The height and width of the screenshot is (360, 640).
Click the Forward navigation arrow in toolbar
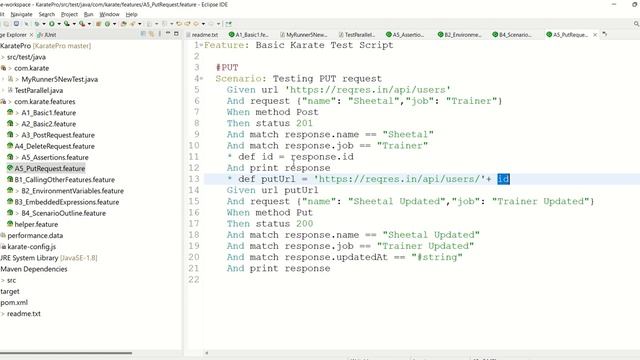pyautogui.click(x=211, y=24)
